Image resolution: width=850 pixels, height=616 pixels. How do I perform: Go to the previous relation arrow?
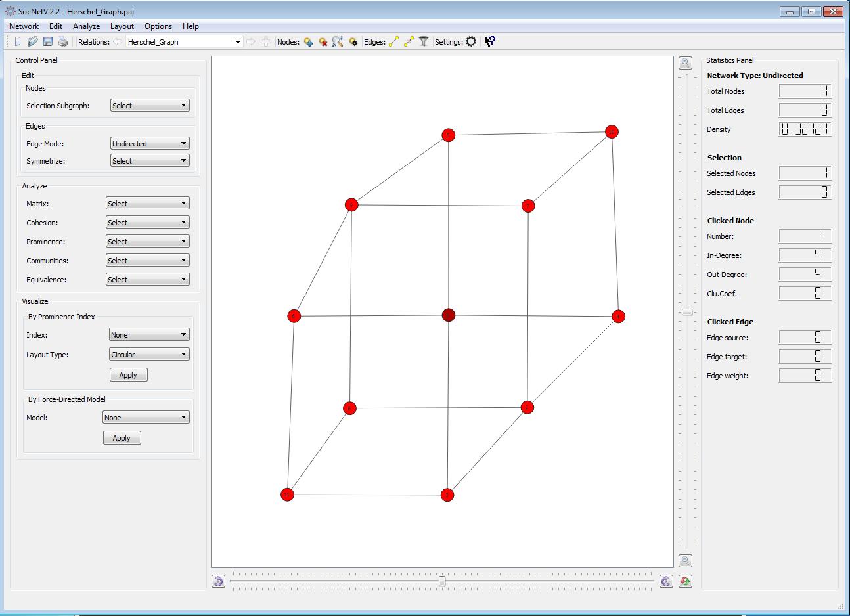pos(118,41)
